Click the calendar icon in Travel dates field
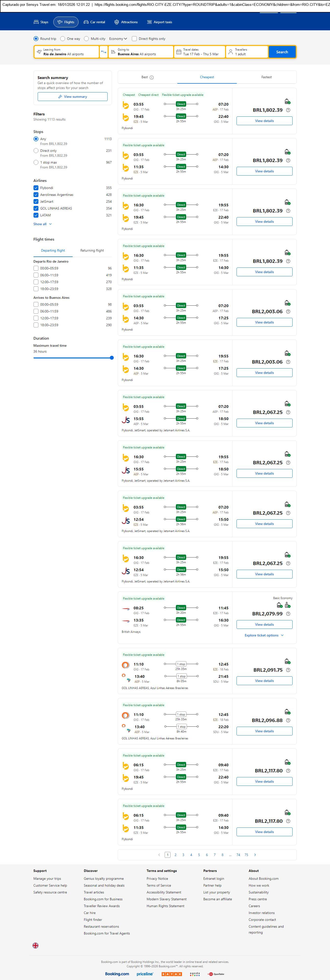 179,52
